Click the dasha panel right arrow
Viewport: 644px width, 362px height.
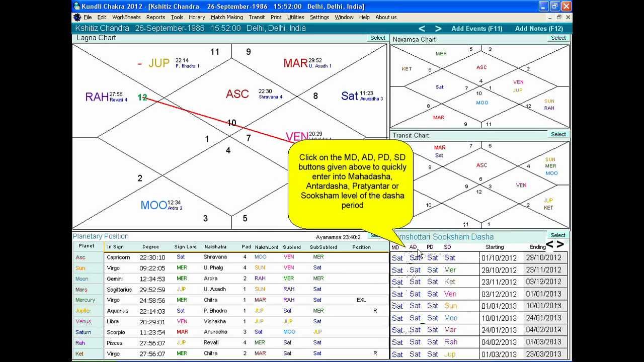(560, 244)
